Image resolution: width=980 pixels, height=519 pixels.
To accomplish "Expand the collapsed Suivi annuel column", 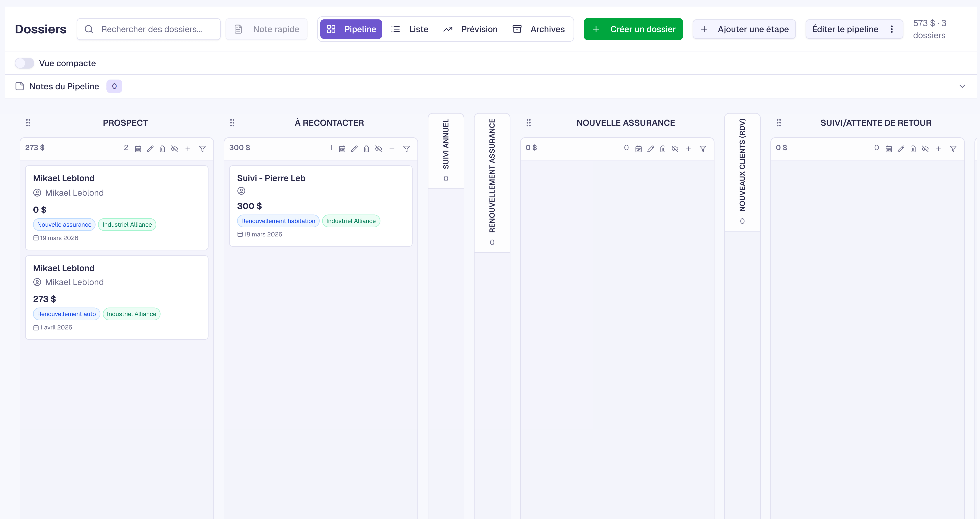I will [x=446, y=151].
